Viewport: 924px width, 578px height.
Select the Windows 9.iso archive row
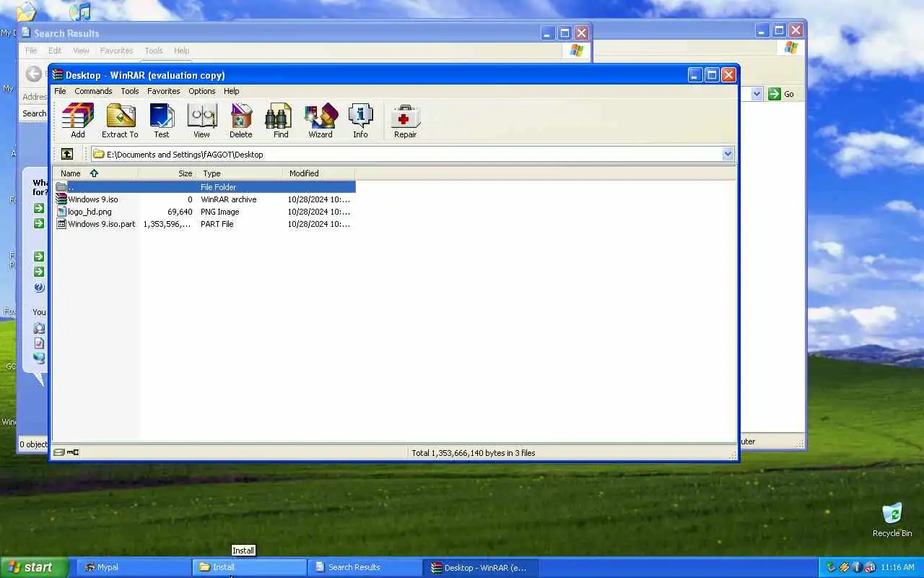pos(205,199)
